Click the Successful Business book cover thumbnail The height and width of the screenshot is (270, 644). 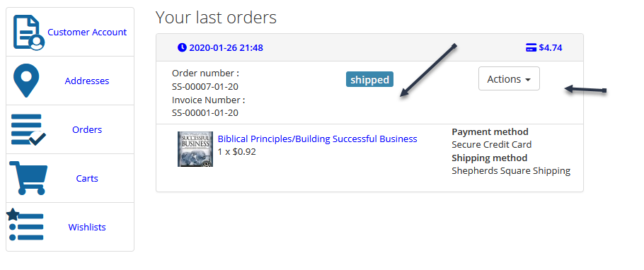pyautogui.click(x=195, y=149)
